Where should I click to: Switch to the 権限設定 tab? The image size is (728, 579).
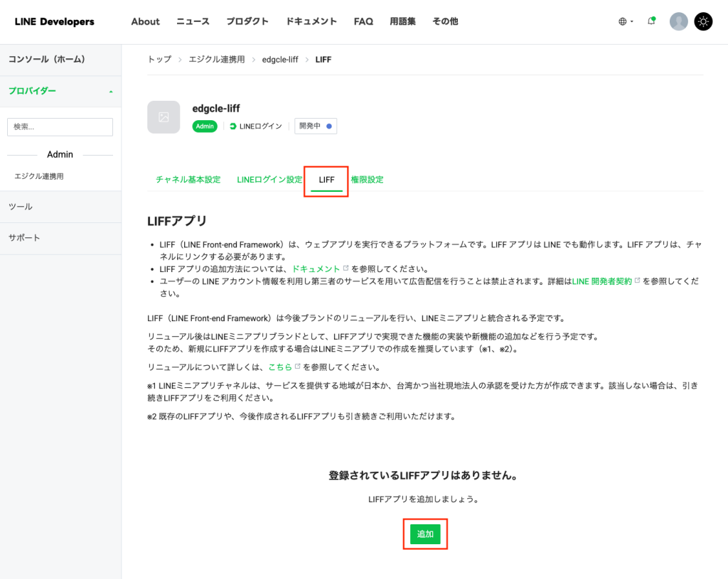pyautogui.click(x=368, y=180)
